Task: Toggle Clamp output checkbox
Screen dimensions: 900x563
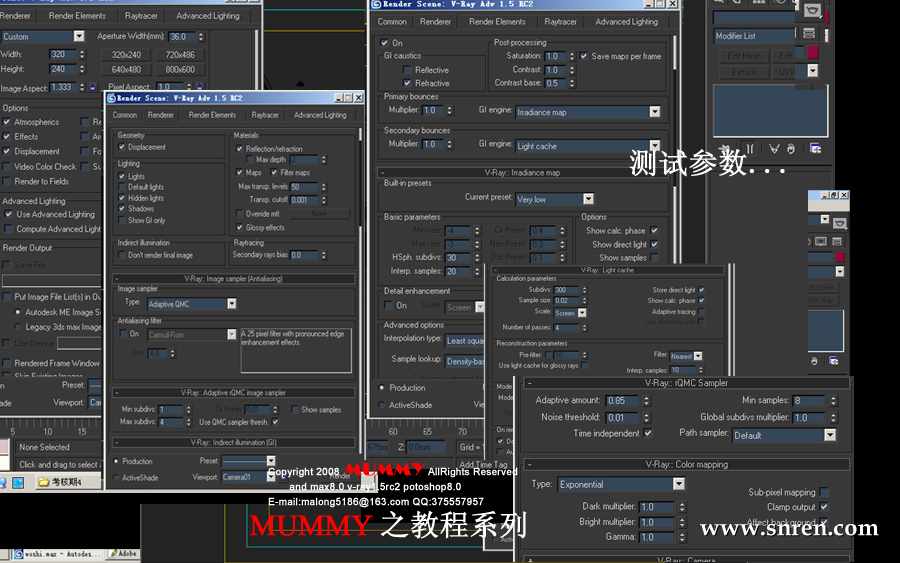Action: [824, 507]
